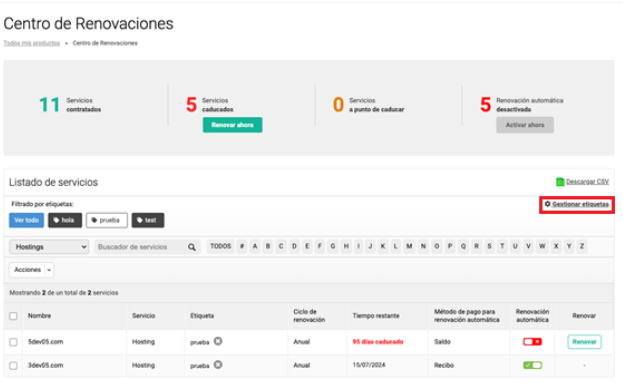Filter services starting with letter R
The width and height of the screenshot is (623, 391).
pyautogui.click(x=476, y=246)
